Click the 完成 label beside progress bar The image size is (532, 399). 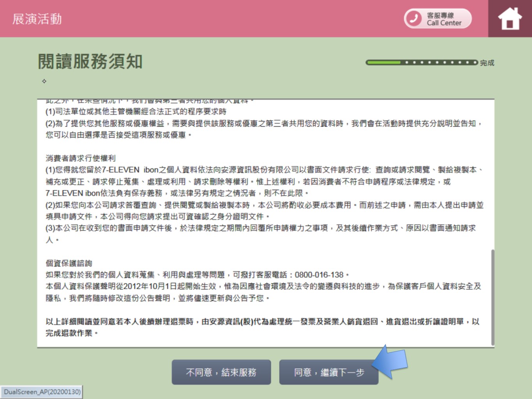click(487, 63)
